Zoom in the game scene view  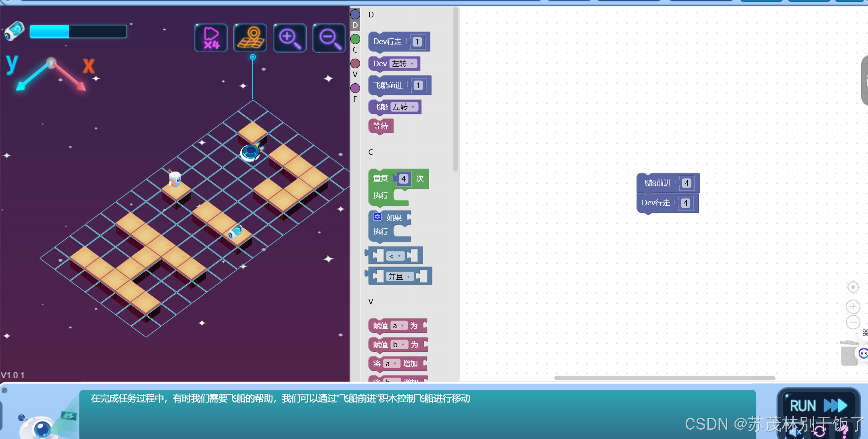tap(289, 38)
